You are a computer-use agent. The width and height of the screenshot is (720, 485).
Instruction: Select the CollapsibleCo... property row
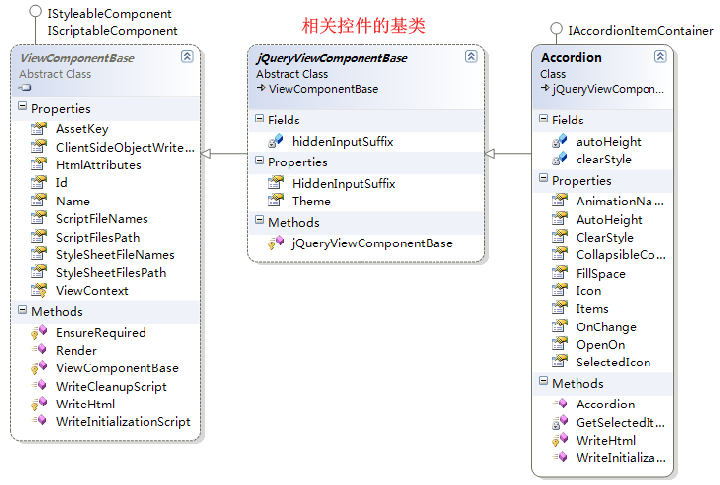[602, 254]
